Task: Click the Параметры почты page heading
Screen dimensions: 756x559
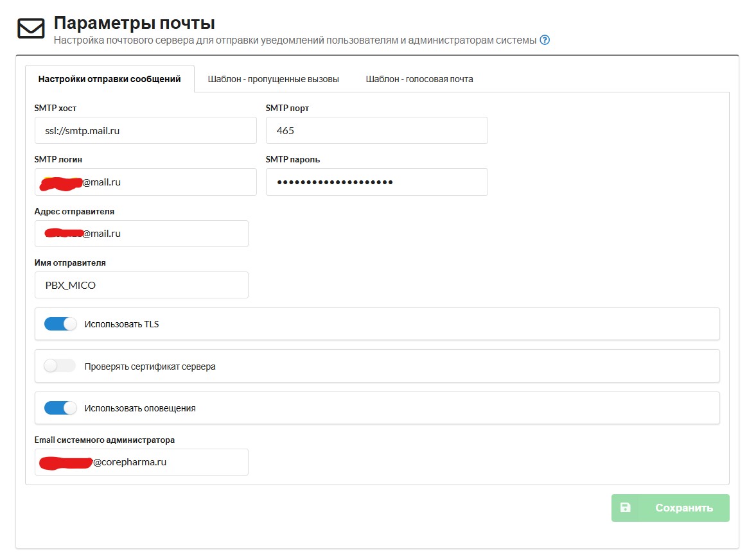Action: [134, 23]
